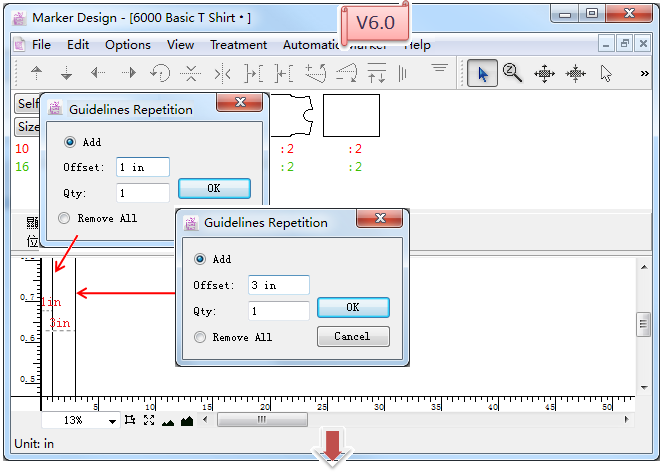Select Remove All in back dialog
The height and width of the screenshot is (473, 662).
[x=65, y=218]
